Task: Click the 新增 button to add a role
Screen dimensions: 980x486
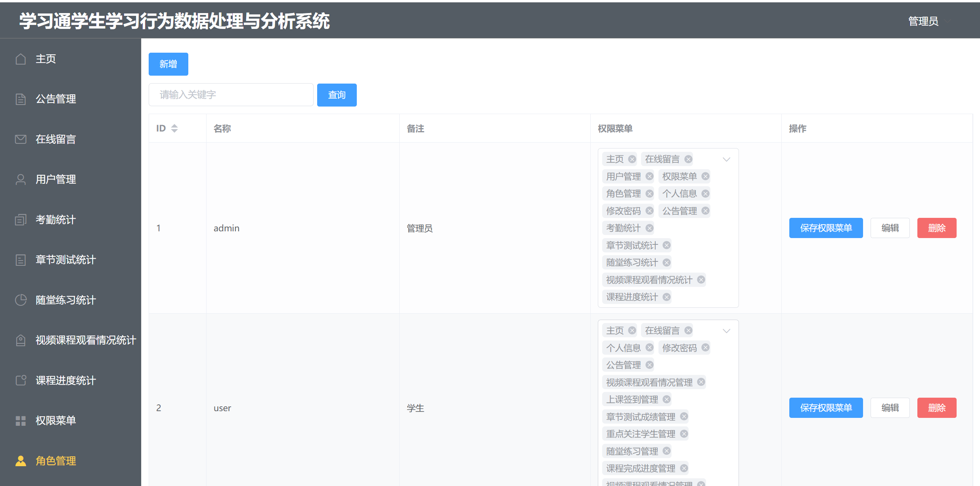Action: click(168, 64)
